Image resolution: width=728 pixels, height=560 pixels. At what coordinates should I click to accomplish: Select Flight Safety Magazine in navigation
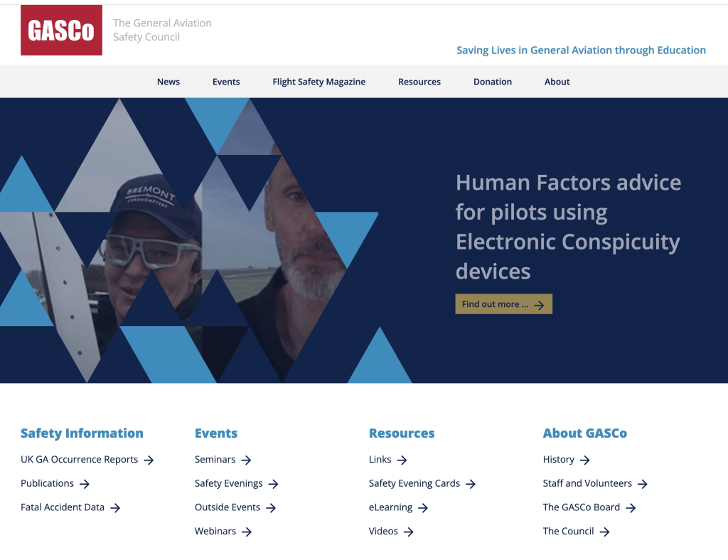(318, 82)
